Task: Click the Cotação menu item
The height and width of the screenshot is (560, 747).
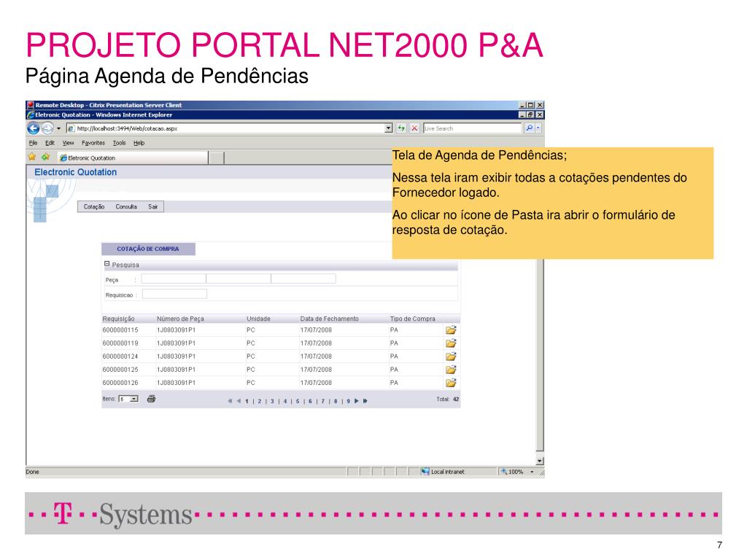Action: 94,206
